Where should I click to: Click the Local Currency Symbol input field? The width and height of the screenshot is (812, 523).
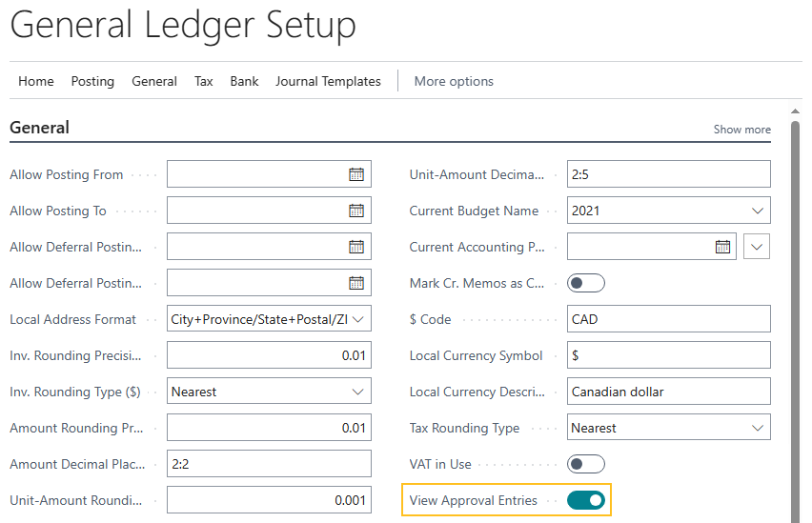[668, 355]
